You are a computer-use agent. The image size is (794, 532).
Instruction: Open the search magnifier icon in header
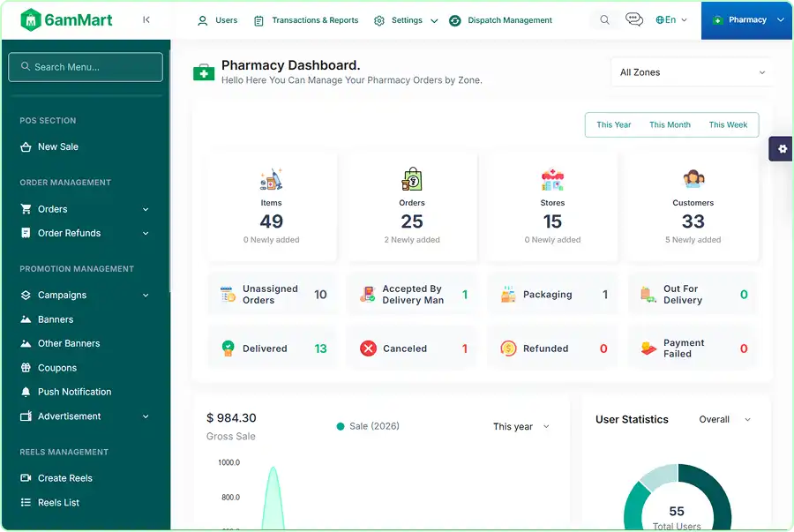[x=604, y=19]
